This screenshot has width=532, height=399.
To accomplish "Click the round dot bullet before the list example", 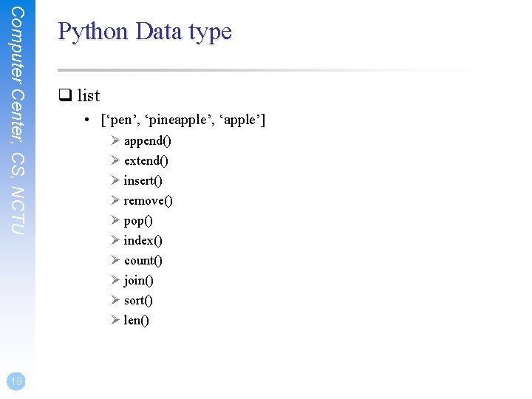I will click(x=87, y=120).
